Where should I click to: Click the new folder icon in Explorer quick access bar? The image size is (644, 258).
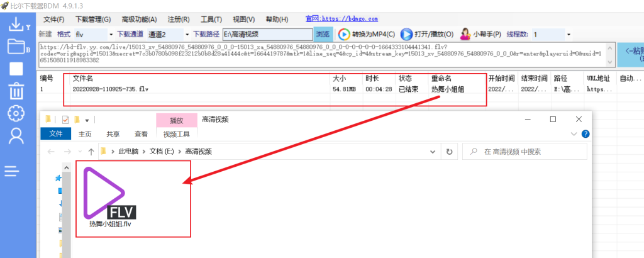click(77, 120)
